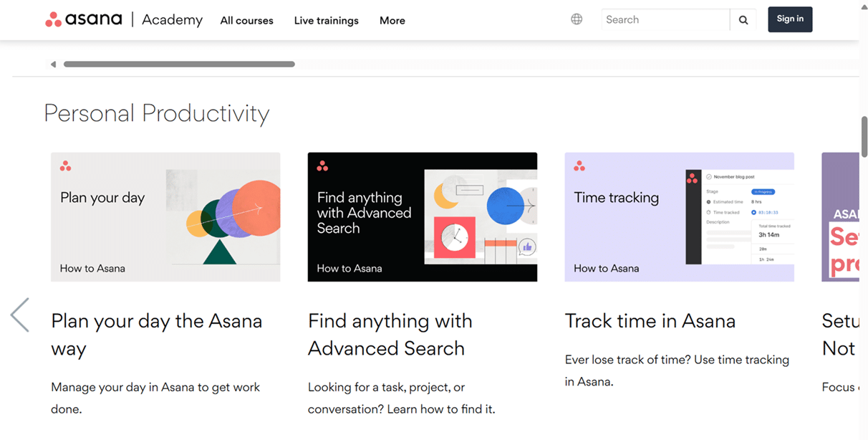Viewport: 868px width, 440px height.
Task: Select the Time tracking course thumbnail
Action: 679,216
